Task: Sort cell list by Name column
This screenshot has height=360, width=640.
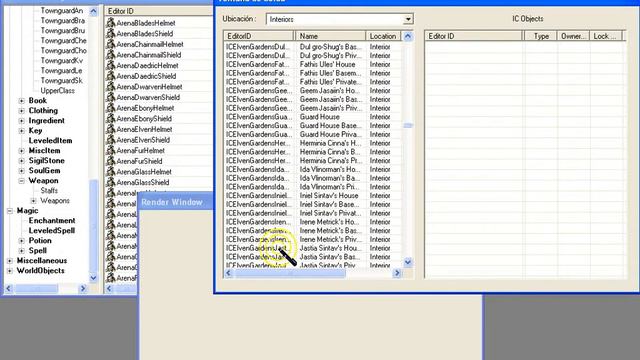Action: tap(331, 36)
